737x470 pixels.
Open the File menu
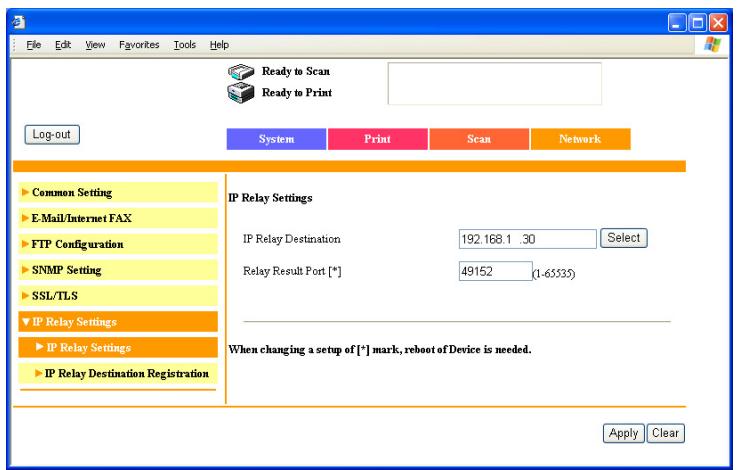coord(33,45)
